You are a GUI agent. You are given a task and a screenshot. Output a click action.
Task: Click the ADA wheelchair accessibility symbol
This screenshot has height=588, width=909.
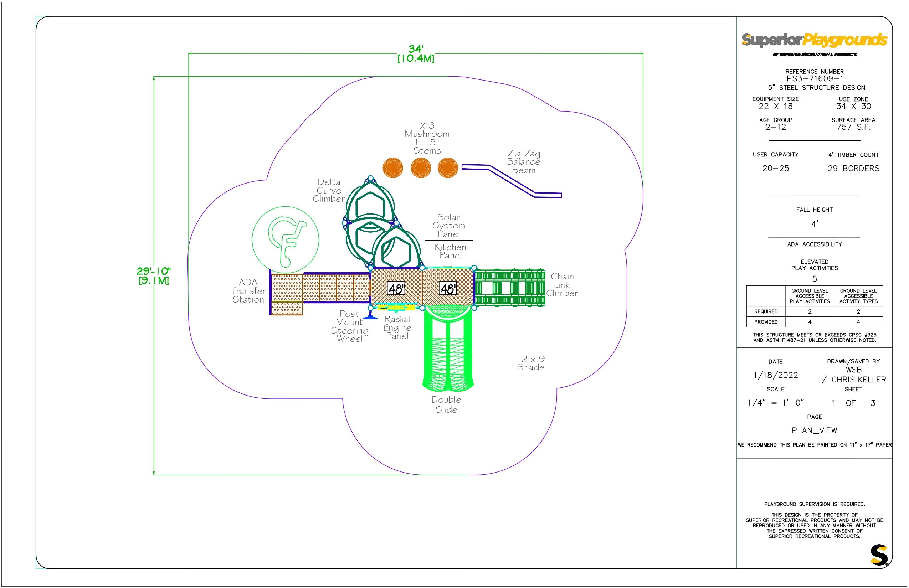[285, 240]
